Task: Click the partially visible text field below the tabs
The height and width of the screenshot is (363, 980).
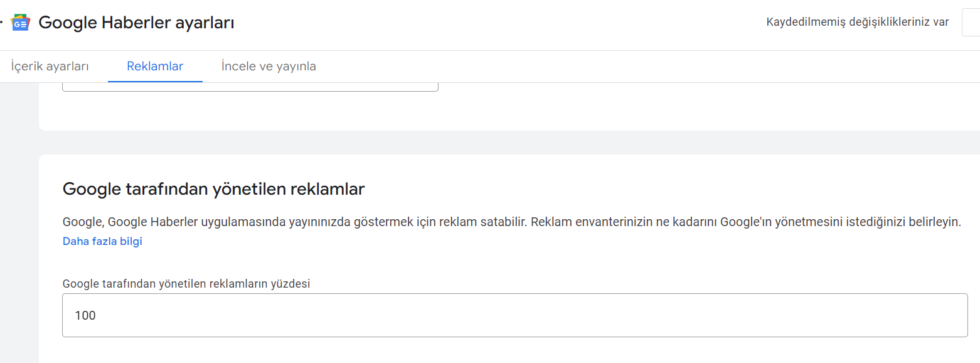Action: point(250,87)
